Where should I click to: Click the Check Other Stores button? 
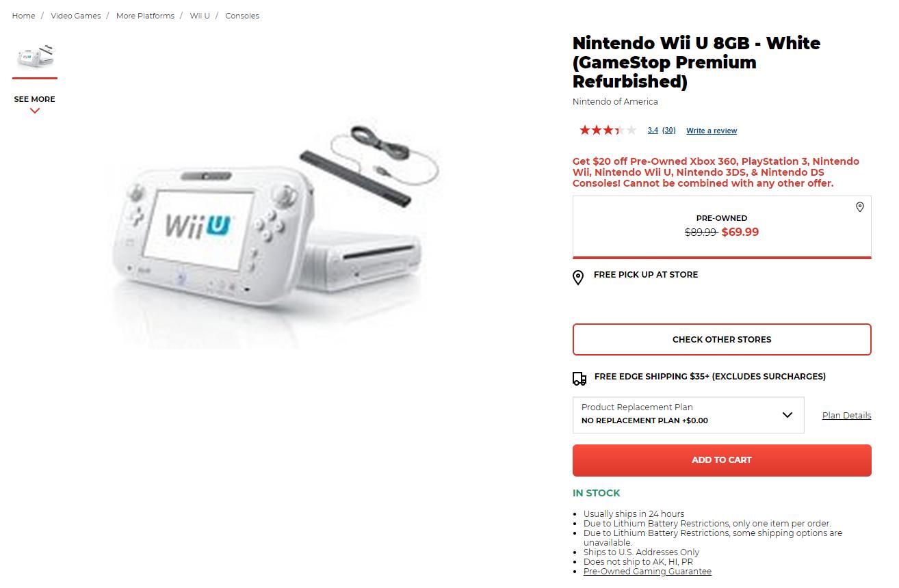(722, 339)
